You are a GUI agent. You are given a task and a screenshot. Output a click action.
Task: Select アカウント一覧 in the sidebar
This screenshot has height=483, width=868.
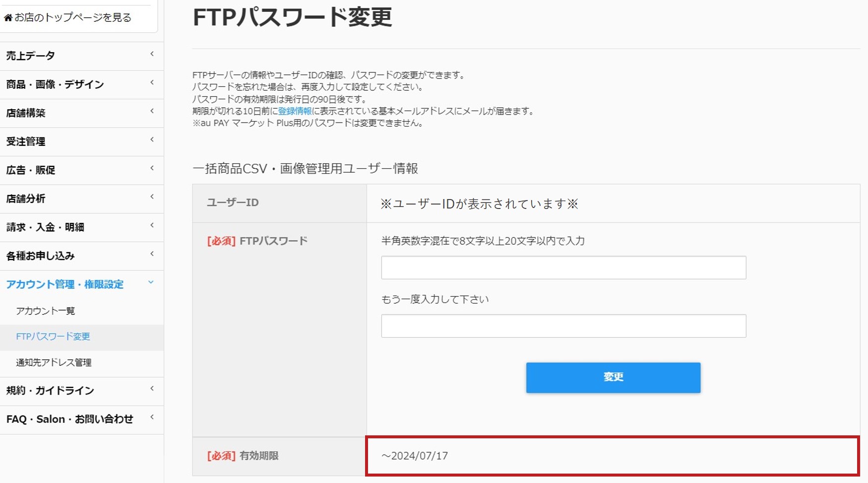45,311
